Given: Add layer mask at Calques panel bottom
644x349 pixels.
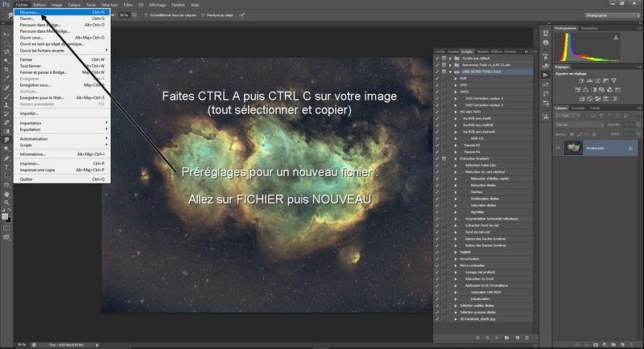Looking at the screenshot, I should tap(596, 345).
